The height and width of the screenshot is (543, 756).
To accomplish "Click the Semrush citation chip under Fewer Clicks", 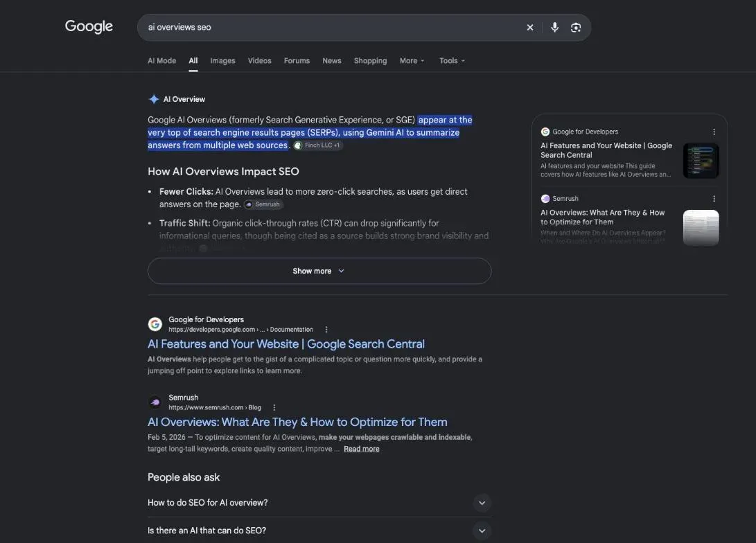I will point(263,204).
